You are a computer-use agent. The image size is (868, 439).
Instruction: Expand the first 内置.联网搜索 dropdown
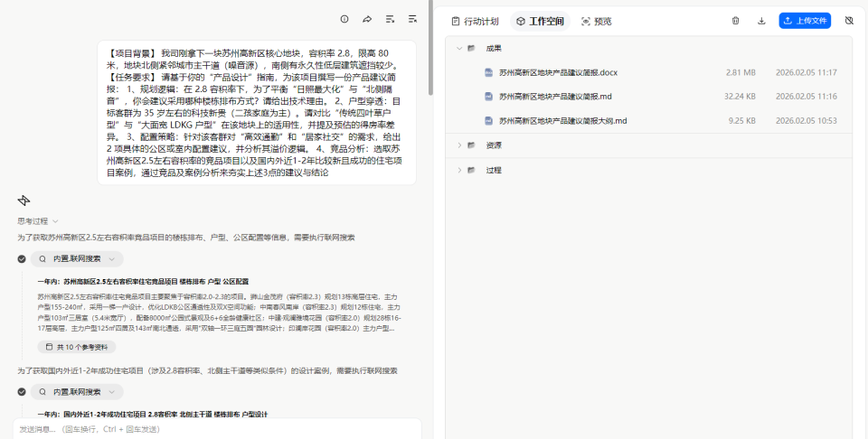77,258
